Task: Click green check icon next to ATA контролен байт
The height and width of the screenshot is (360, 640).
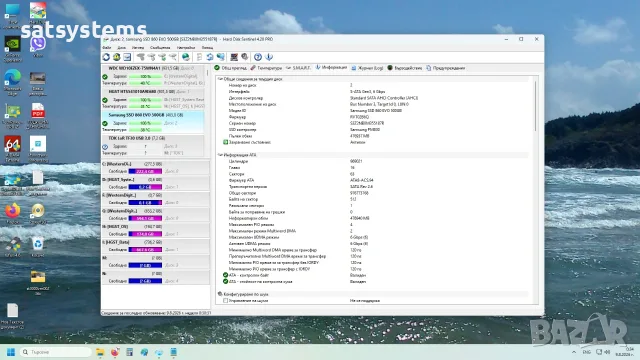Action: (x=225, y=275)
